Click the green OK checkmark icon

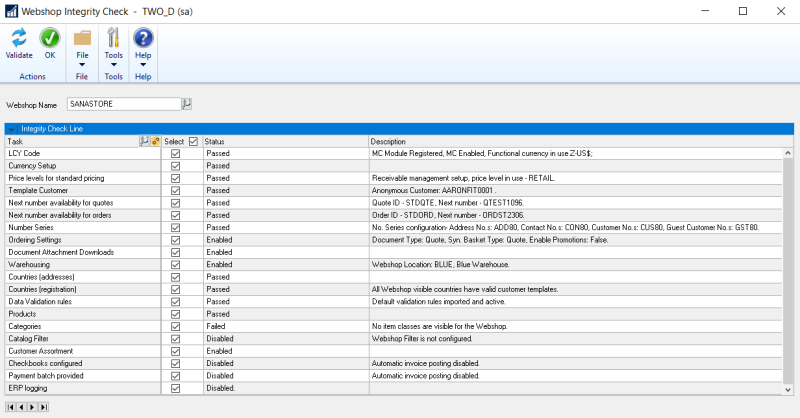[49, 38]
